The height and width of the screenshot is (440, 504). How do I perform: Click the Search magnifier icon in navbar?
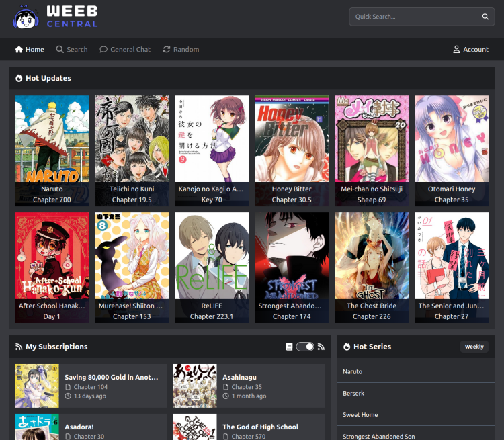tap(60, 50)
